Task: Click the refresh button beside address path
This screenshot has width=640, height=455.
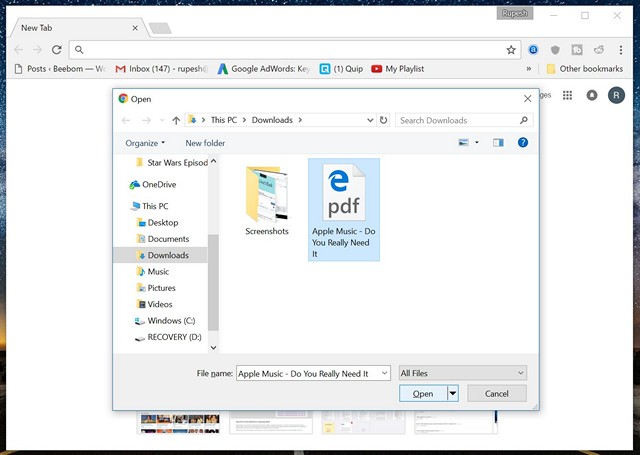Action: (x=383, y=120)
